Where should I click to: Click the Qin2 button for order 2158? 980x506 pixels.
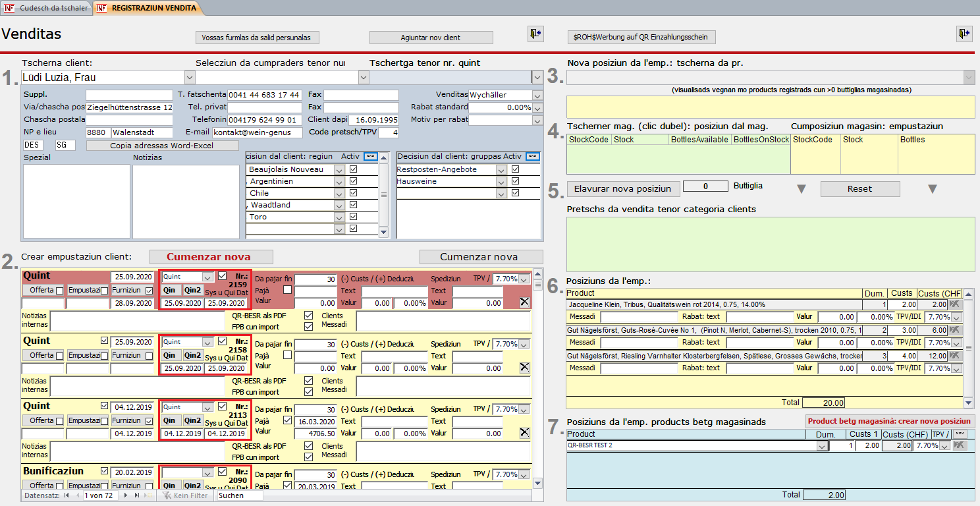tap(192, 356)
